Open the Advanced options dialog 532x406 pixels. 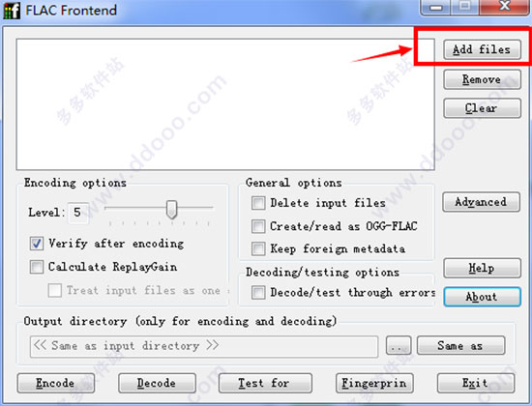tap(481, 202)
